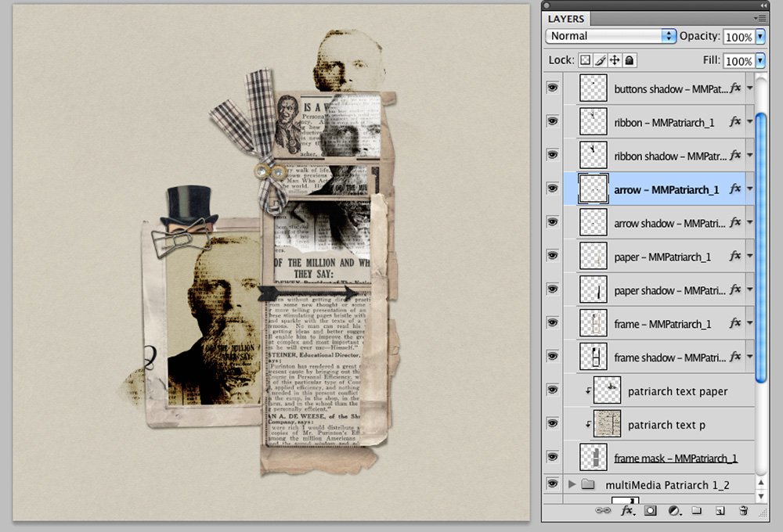Viewport: 783px width, 532px height.
Task: Select the patriarch text paper layer
Action: tap(677, 391)
